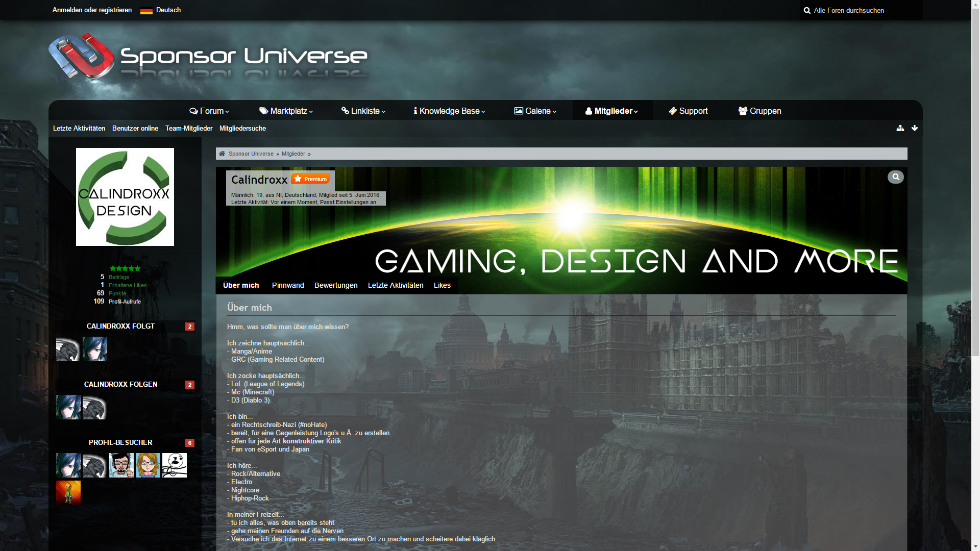Click the German flag language icon
The image size is (980, 551).
pos(146,10)
